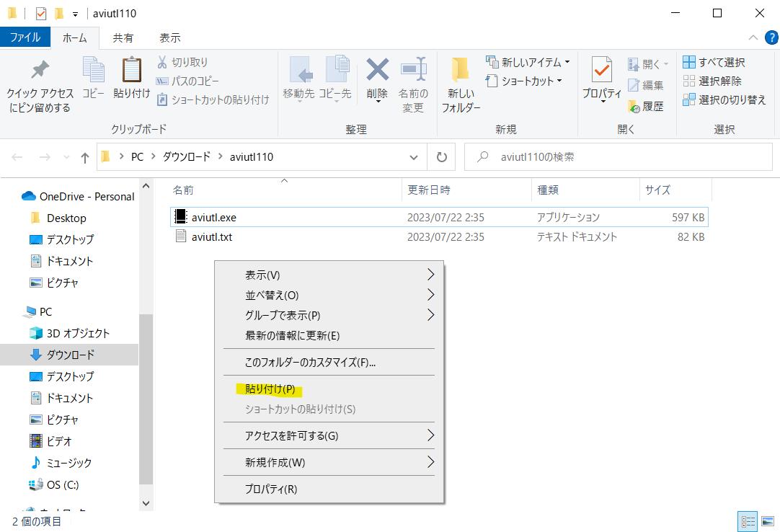Expand 並べ替え(O) submenu
Viewport: 780px width, 532px height.
[x=329, y=295]
